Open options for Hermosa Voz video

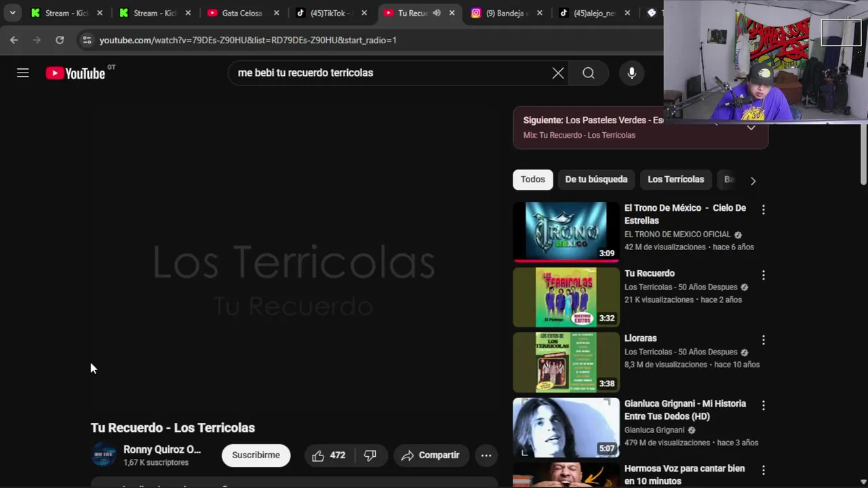pyautogui.click(x=764, y=470)
